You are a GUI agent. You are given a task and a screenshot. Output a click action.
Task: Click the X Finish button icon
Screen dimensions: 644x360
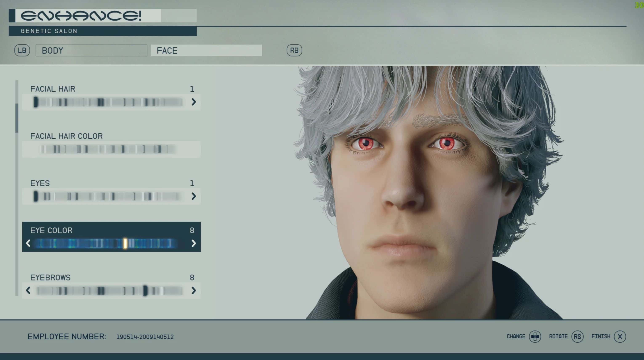pos(620,336)
